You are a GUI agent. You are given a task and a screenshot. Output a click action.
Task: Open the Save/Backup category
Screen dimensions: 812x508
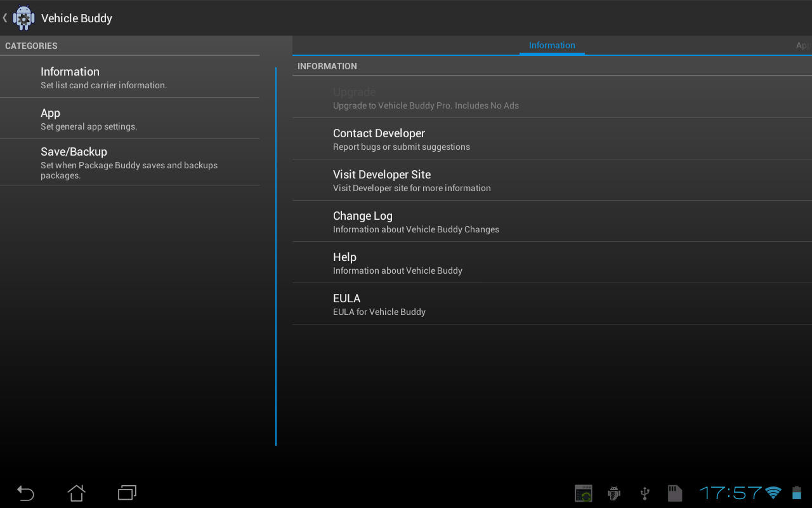129,162
